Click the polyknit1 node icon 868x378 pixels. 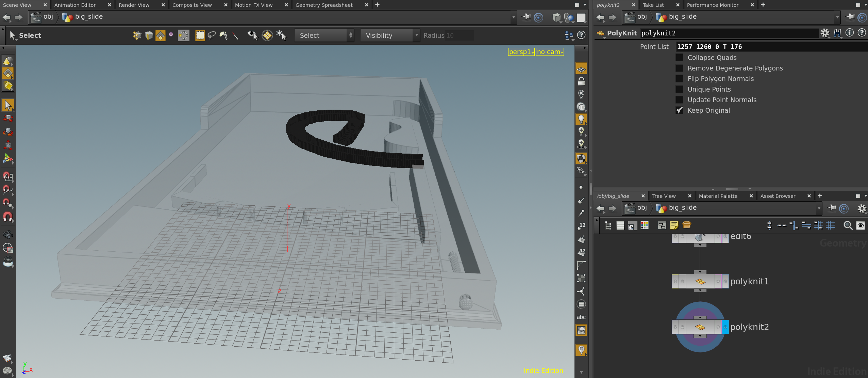click(x=700, y=282)
